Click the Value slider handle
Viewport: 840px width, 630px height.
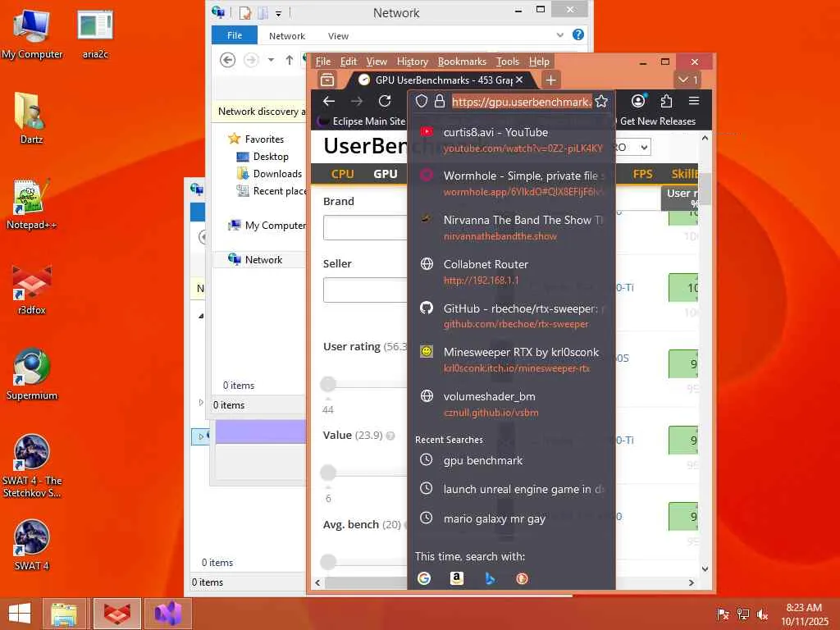(x=328, y=472)
